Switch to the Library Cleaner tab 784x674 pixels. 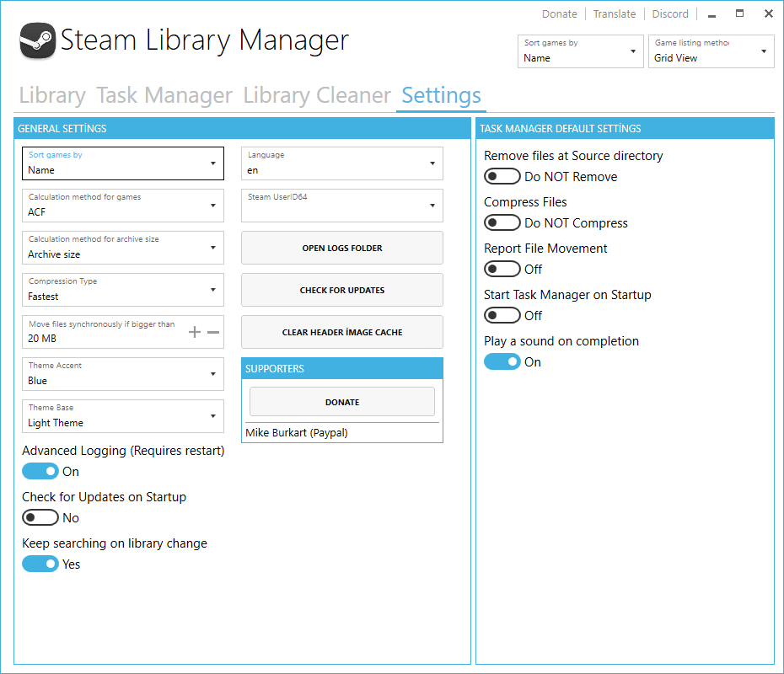(316, 95)
